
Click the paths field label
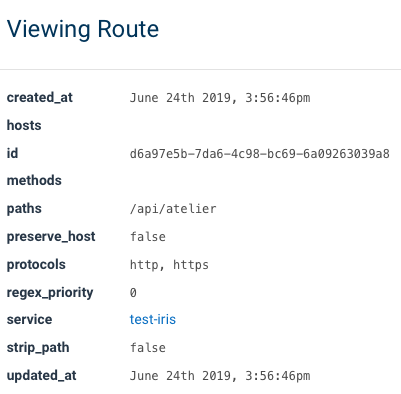coord(24,209)
